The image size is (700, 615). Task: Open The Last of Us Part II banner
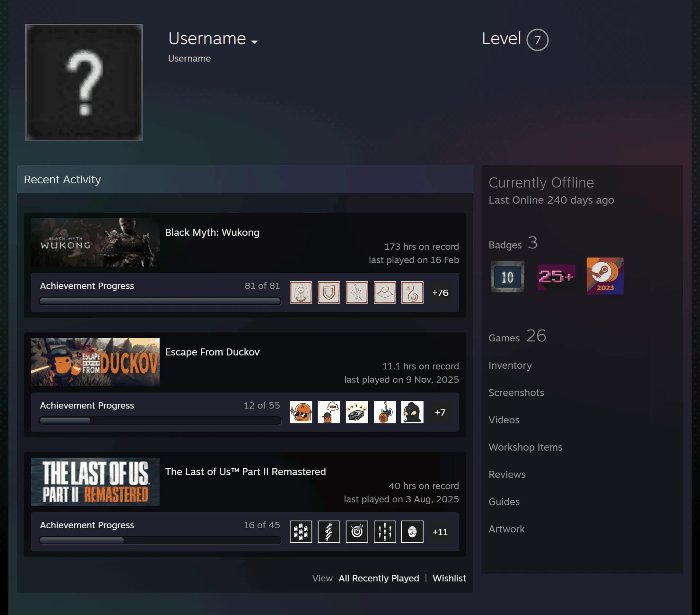click(95, 481)
